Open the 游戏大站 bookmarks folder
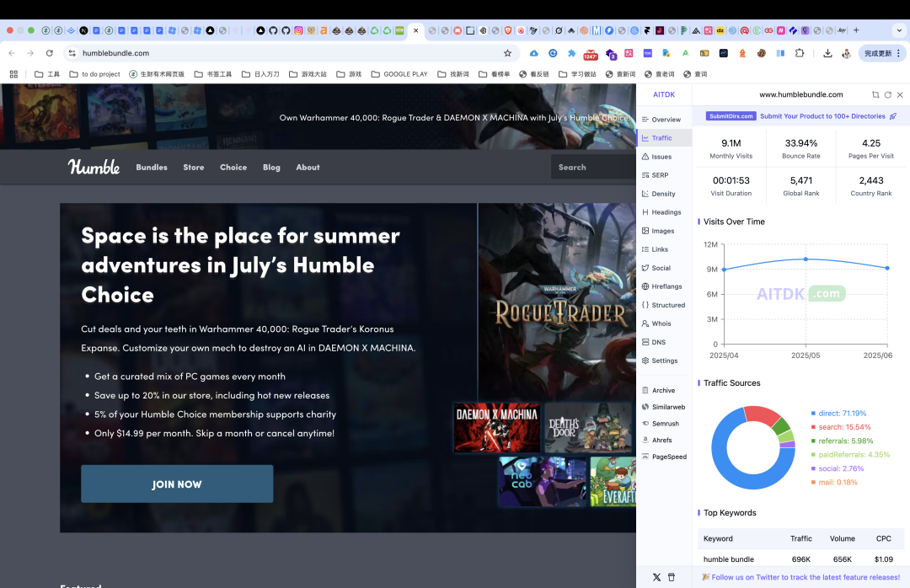The height and width of the screenshot is (588, 910). (308, 74)
